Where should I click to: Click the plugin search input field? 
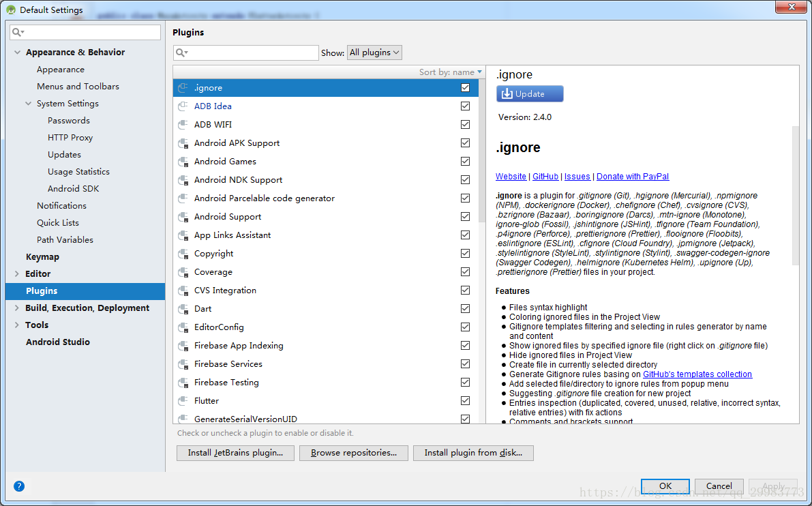click(246, 53)
